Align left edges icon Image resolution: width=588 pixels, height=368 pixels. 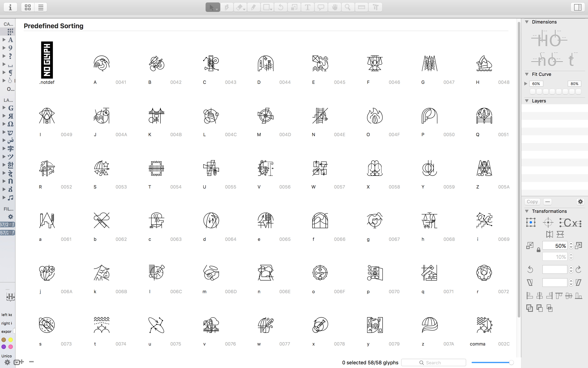pyautogui.click(x=530, y=296)
